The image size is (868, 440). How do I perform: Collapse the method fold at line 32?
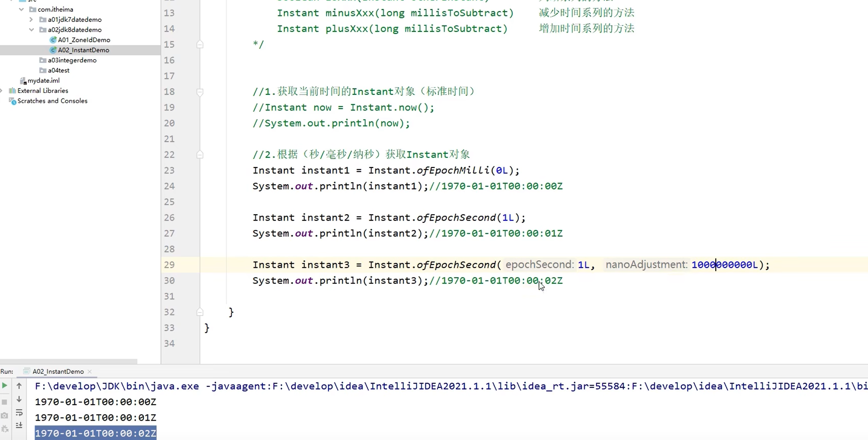[200, 312]
